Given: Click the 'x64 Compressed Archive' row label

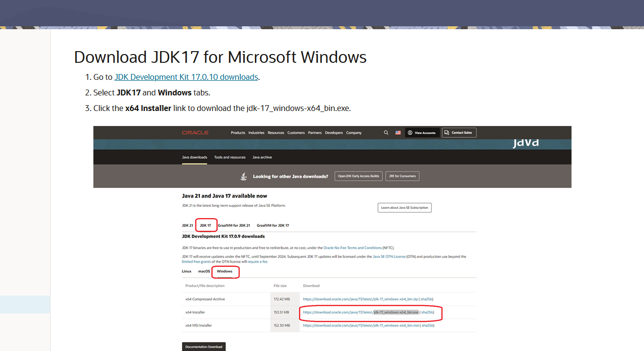Looking at the screenshot, I should point(205,299).
